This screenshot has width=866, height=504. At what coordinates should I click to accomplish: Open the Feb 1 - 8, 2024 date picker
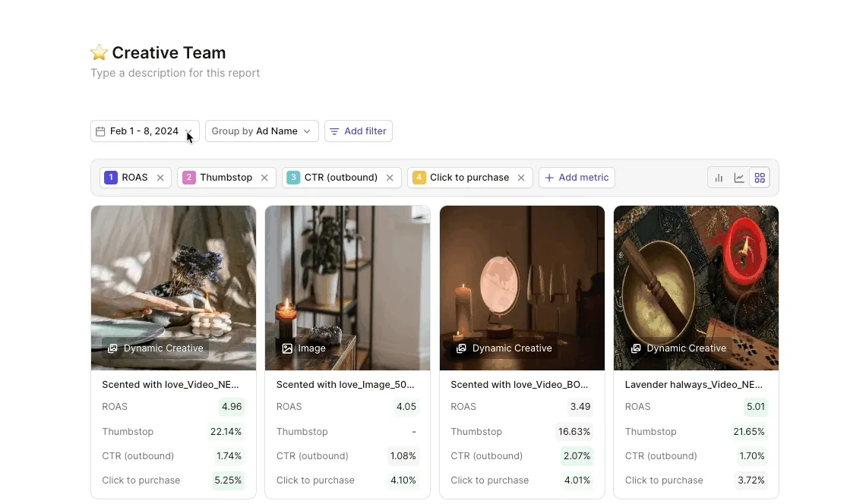coord(144,131)
